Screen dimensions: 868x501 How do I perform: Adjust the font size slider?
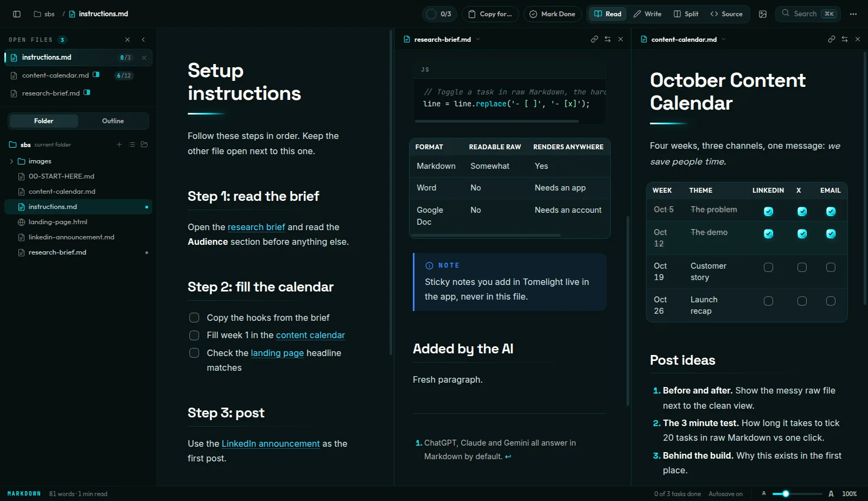797,493
